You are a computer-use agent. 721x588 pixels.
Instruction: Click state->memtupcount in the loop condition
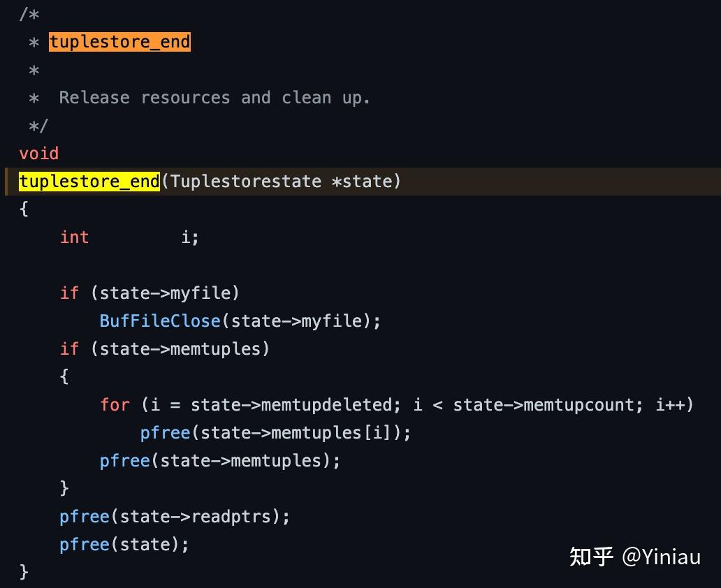544,404
